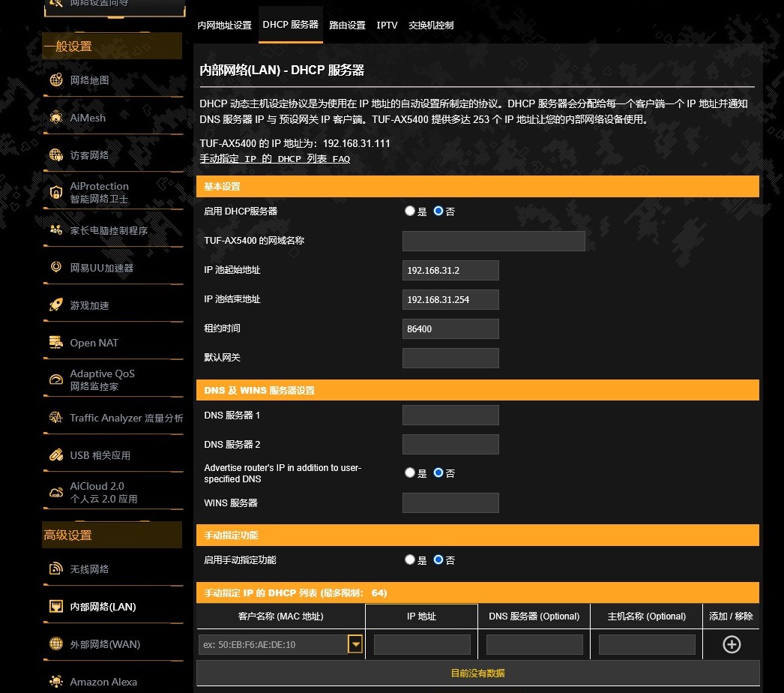Screen dimensions: 784x693
Task: Click the IP 池起始地址 input field
Action: 450,270
